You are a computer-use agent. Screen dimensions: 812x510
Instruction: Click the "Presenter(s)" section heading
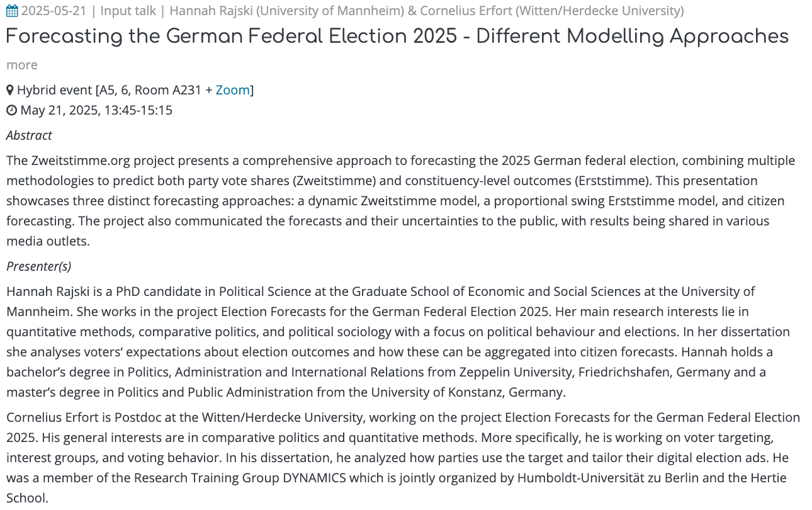(x=38, y=266)
